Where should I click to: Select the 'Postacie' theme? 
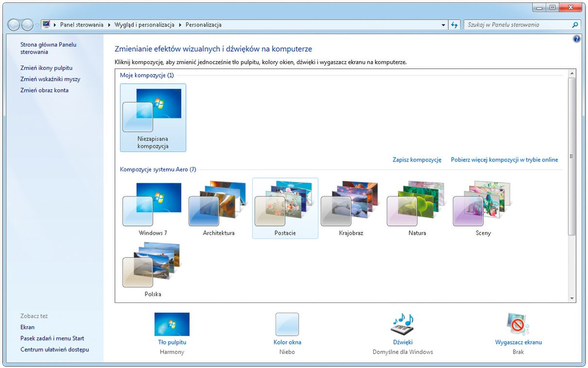click(285, 209)
